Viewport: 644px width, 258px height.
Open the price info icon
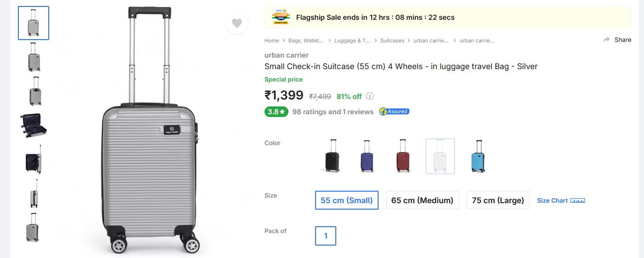pyautogui.click(x=370, y=96)
